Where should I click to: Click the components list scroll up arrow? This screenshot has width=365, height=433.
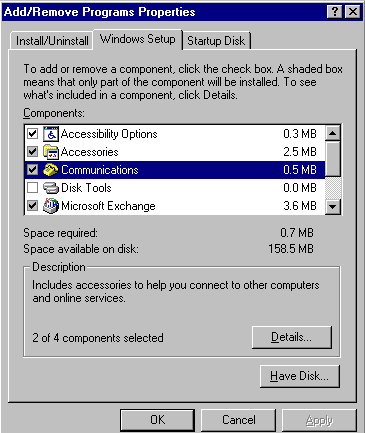click(x=333, y=133)
